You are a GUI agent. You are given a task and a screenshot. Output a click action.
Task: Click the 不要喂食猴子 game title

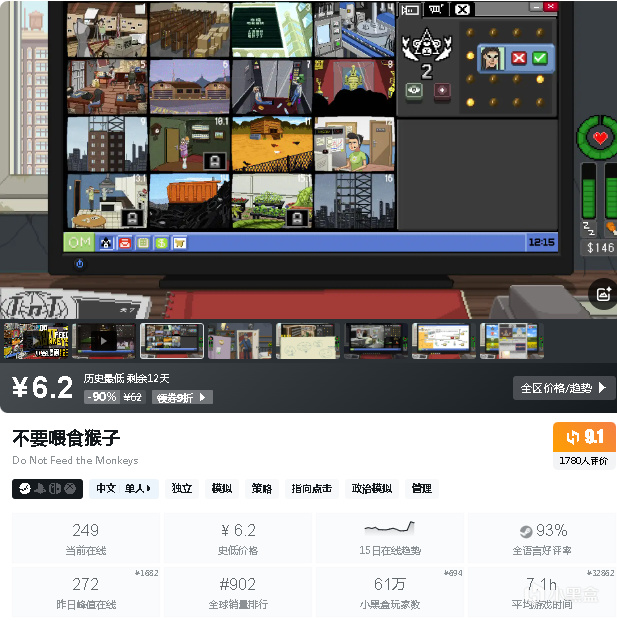pos(66,438)
